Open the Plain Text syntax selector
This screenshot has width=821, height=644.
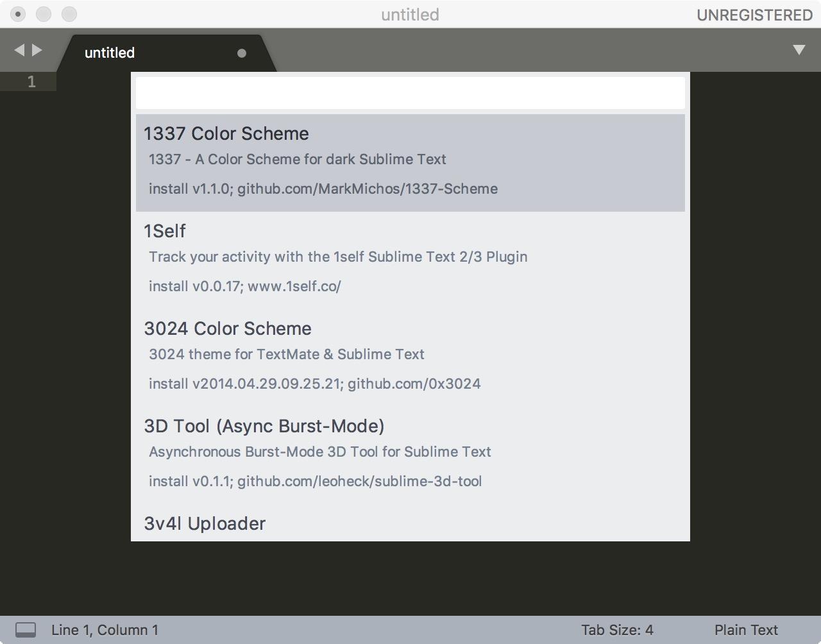[745, 630]
